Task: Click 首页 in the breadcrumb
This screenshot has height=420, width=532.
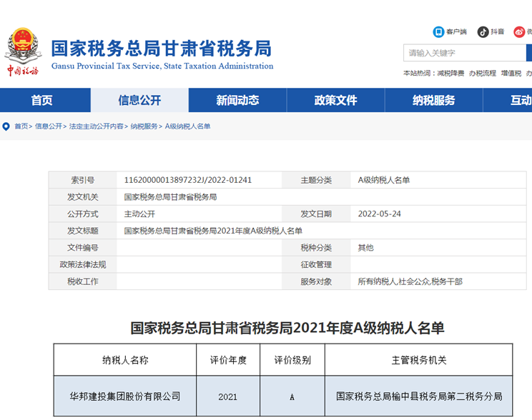Action: point(21,126)
